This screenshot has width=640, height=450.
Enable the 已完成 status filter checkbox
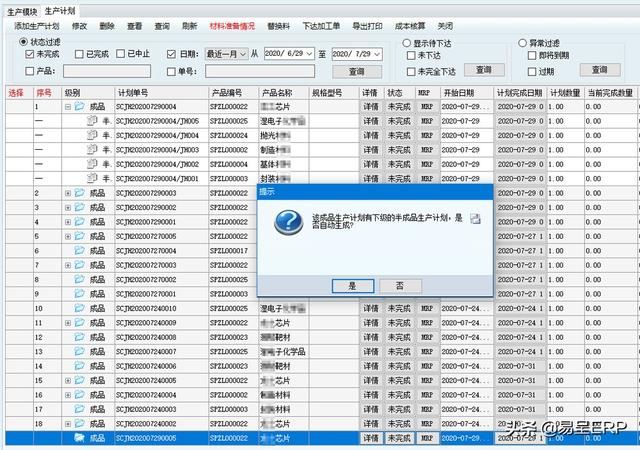point(80,54)
